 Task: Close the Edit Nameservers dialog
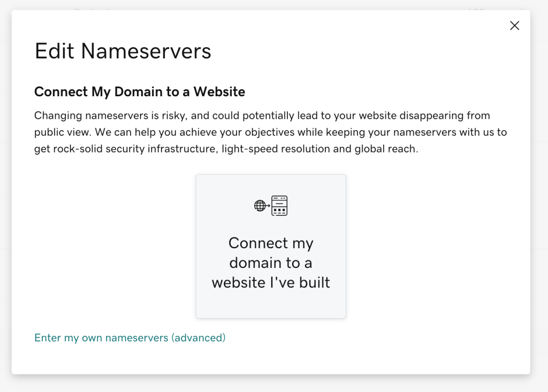pos(514,26)
